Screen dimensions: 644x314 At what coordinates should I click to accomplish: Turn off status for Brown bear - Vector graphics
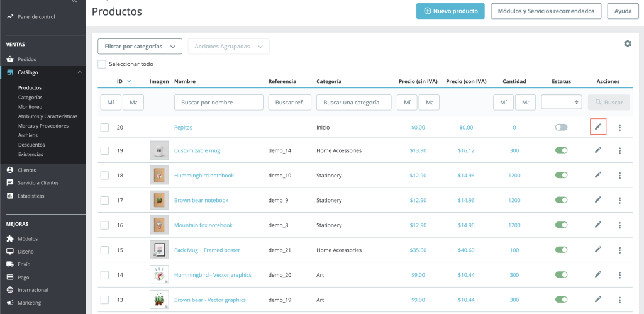tap(561, 300)
